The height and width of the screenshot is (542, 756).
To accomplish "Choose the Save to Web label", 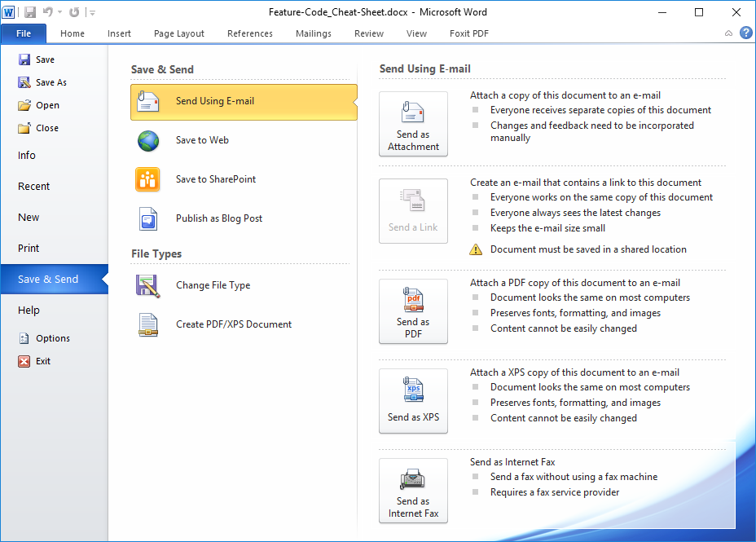I will click(x=202, y=140).
